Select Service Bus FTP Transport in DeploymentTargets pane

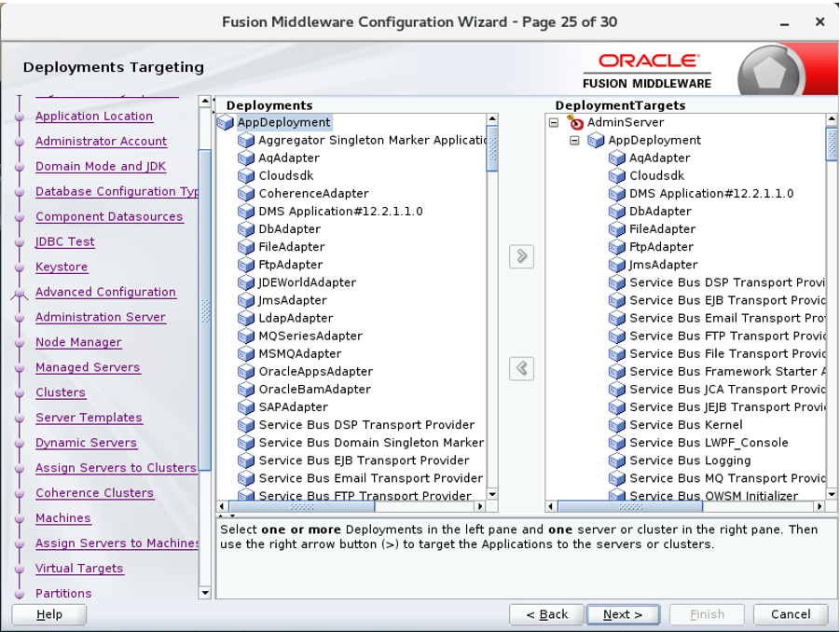(727, 336)
